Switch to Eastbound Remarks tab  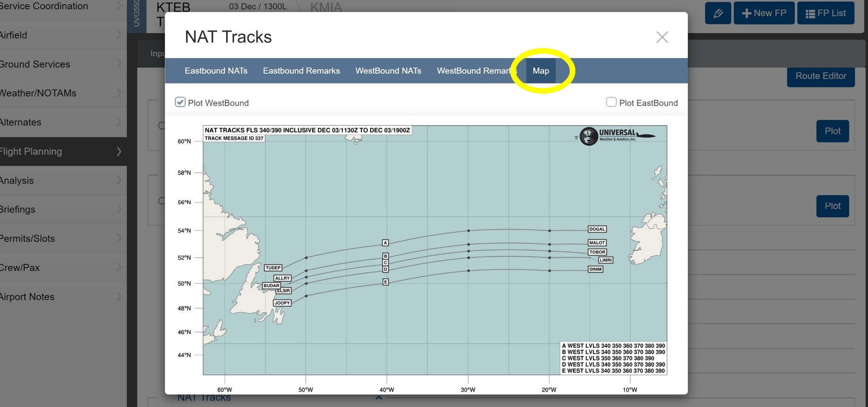click(x=301, y=71)
